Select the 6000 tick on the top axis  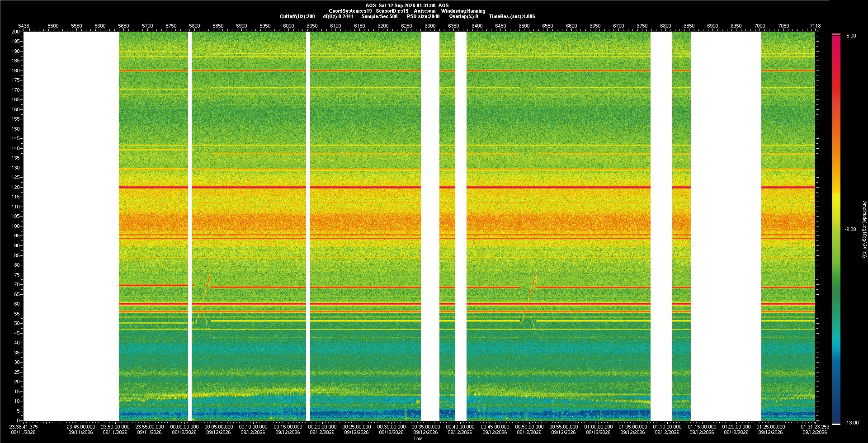coord(288,26)
